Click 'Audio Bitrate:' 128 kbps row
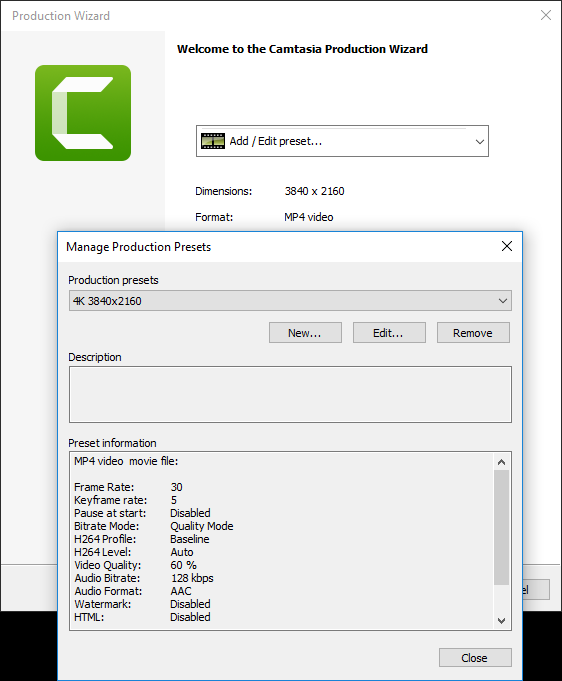The height and width of the screenshot is (681, 562). (x=144, y=578)
